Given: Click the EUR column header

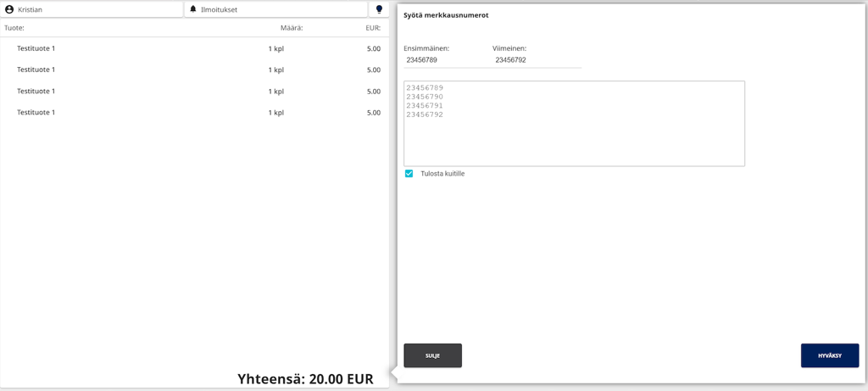Looking at the screenshot, I should click(373, 28).
